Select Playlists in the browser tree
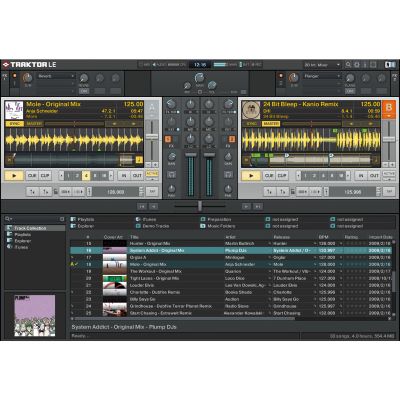Screen dimensions: 400x400 pos(23,235)
